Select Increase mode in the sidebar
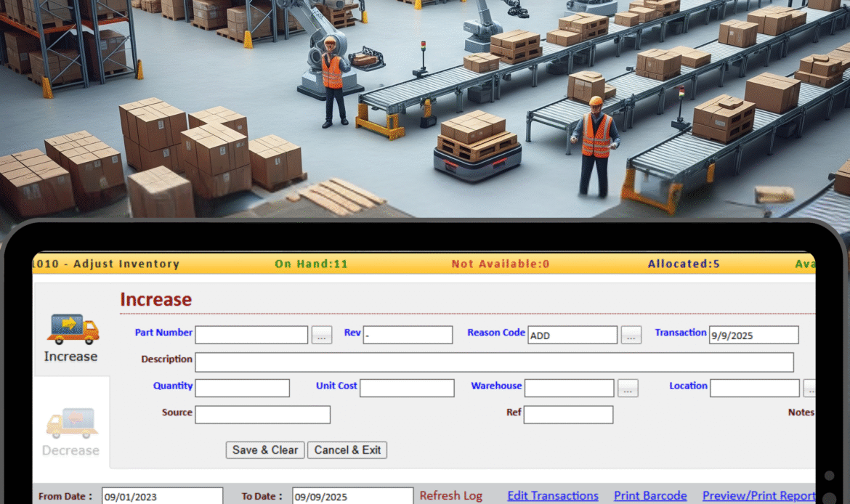Image resolution: width=850 pixels, height=504 pixels. coord(70,338)
